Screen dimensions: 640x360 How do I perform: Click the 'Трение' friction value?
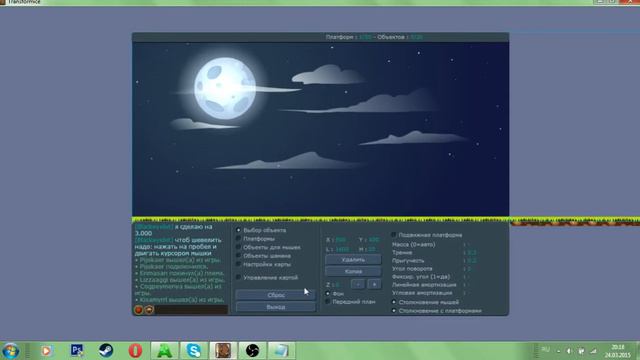pyautogui.click(x=472, y=253)
